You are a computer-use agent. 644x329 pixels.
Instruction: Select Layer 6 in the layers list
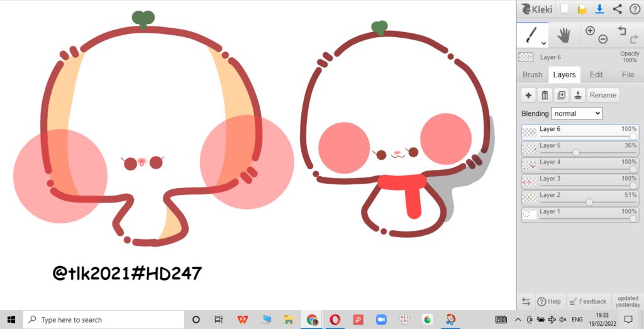[x=580, y=133]
